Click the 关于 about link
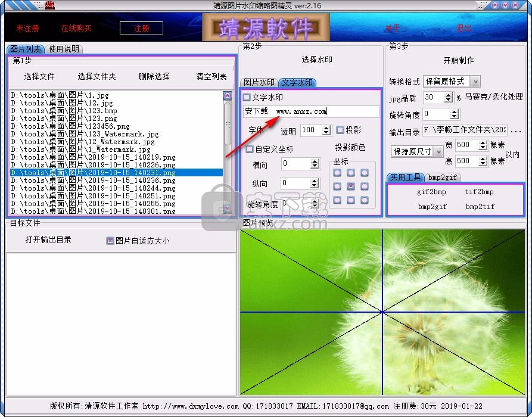 (393, 28)
